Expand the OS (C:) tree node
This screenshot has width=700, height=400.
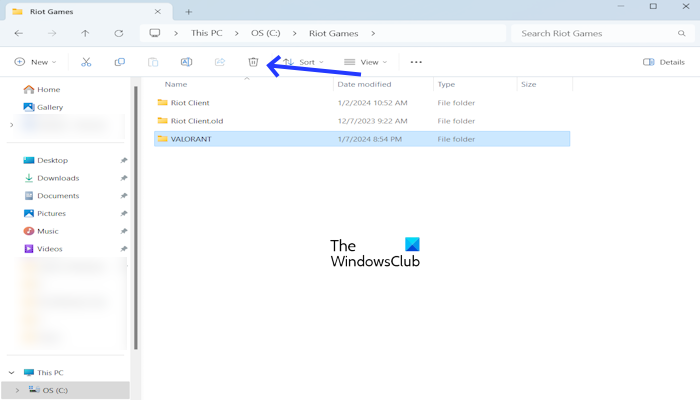pos(17,390)
